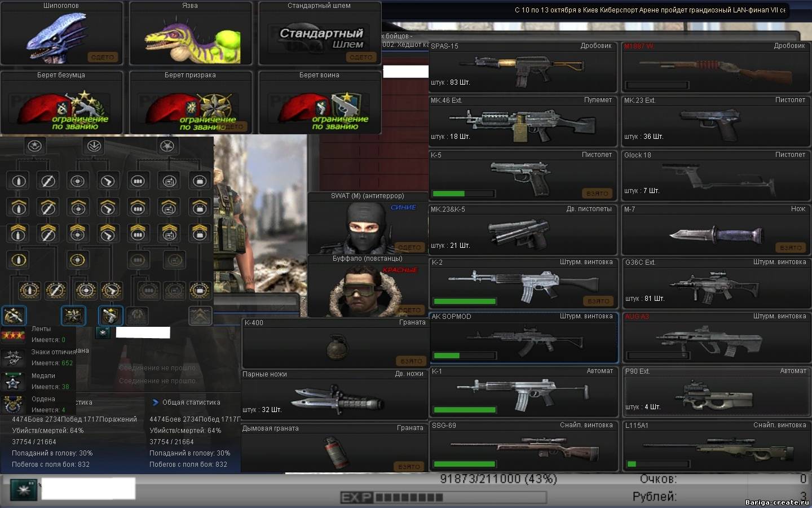Click the 'Рублей:' balance label
Image resolution: width=812 pixels, height=508 pixels.
654,497
